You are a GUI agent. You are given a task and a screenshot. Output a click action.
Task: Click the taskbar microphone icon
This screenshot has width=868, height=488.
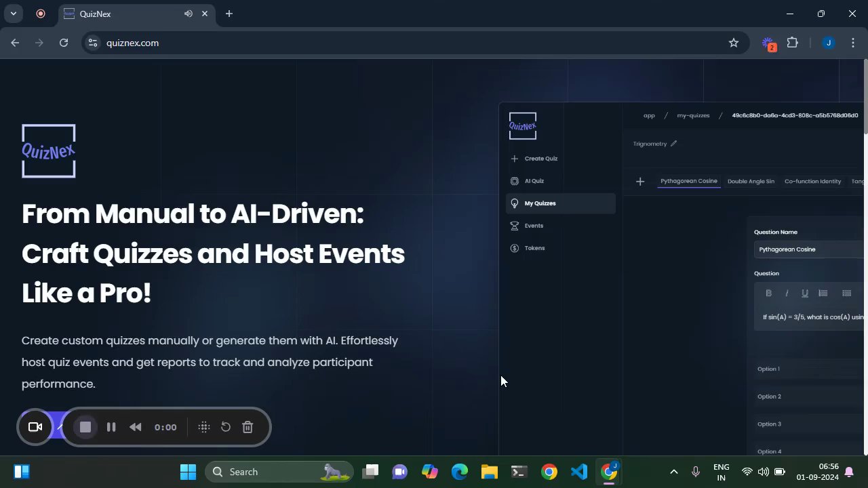click(x=696, y=472)
